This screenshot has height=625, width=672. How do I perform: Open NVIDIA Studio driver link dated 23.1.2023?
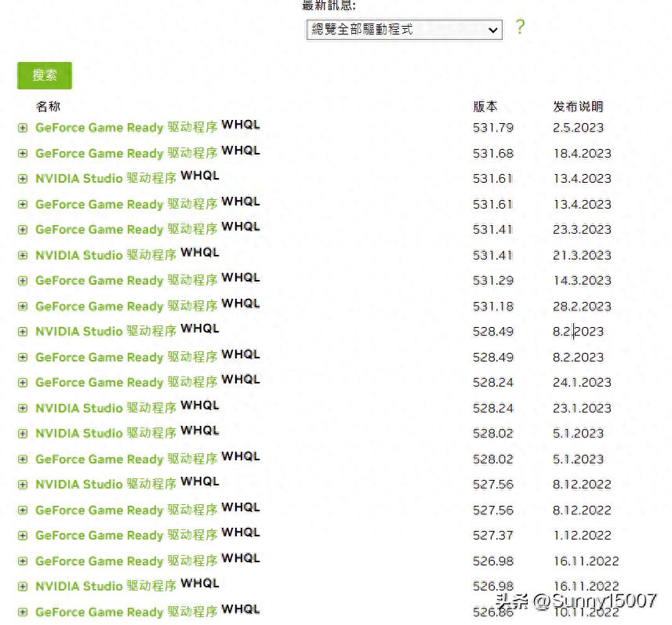(x=106, y=409)
